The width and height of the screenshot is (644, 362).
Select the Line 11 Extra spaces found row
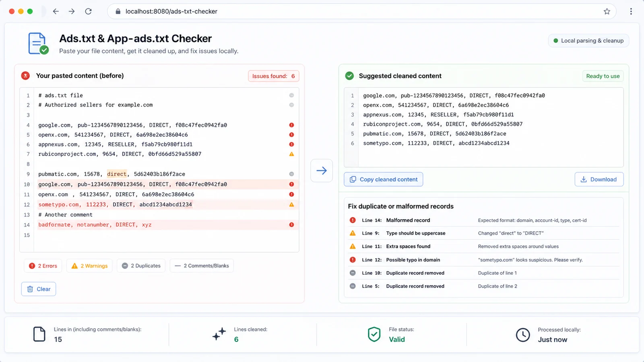pos(484,247)
